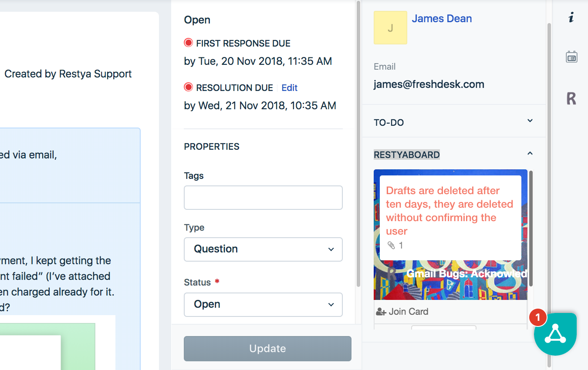
Task: Click the red First Response Due indicator
Action: click(189, 43)
